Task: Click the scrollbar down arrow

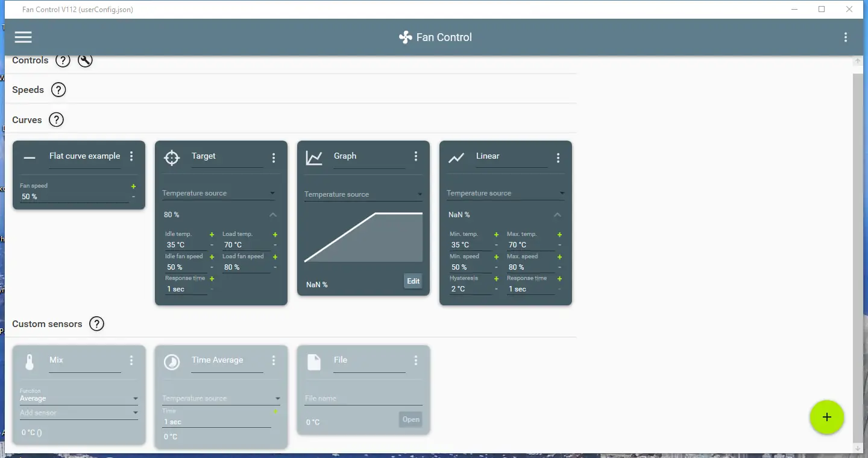Action: pos(858,448)
